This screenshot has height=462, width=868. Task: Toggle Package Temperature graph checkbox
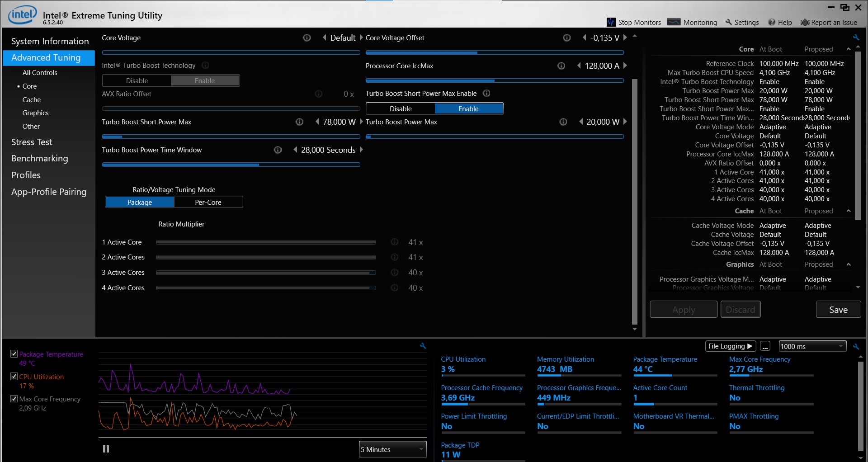coord(14,354)
